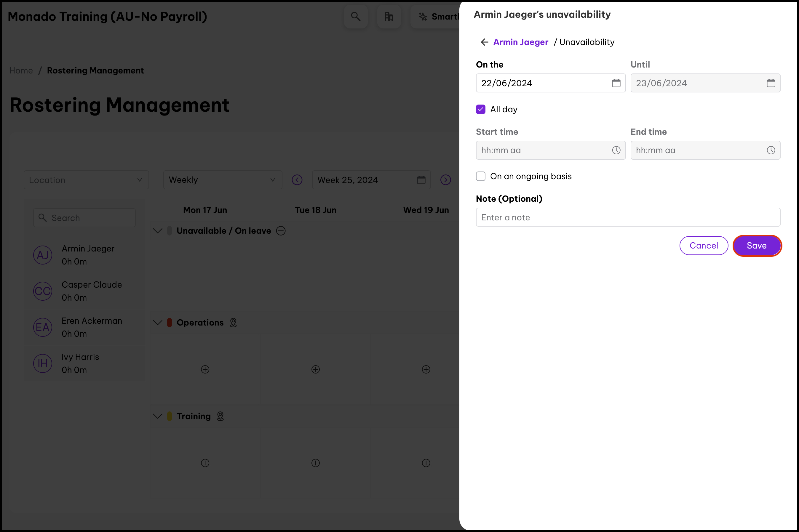Add Operations shift on Tue 18 Jun
The width and height of the screenshot is (799, 532).
tap(316, 369)
